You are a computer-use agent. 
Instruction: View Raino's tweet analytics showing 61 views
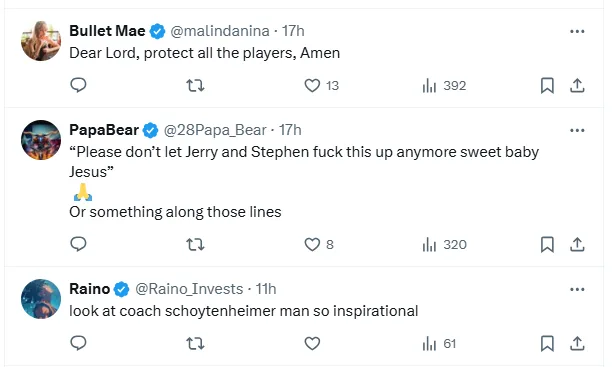pos(439,344)
